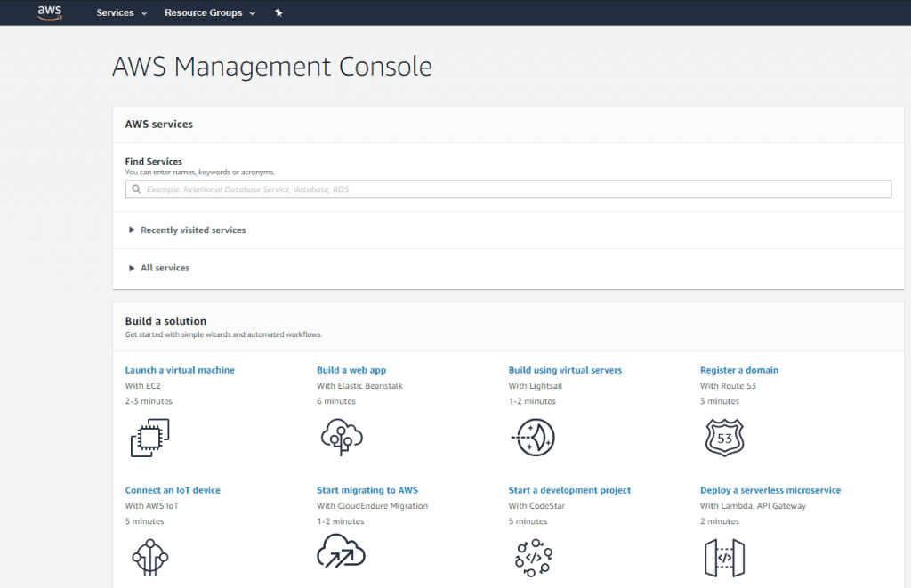Expand Recently visited services

tap(187, 230)
